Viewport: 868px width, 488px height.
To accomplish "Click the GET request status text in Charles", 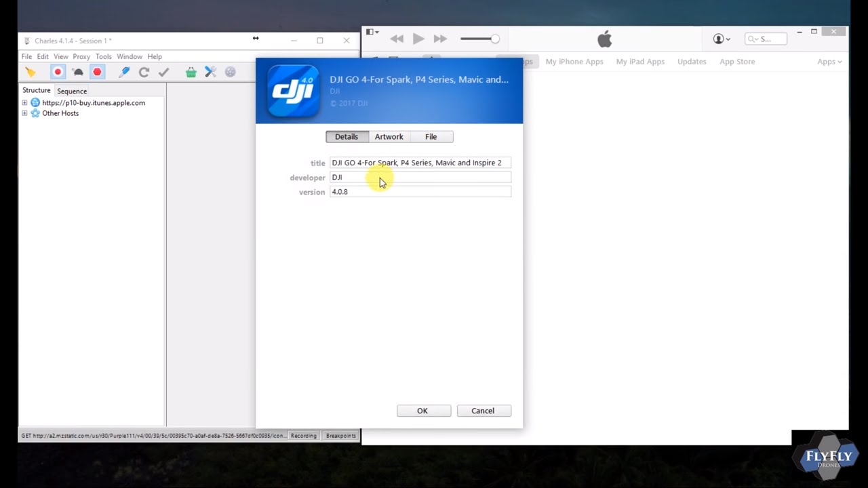I will 153,436.
